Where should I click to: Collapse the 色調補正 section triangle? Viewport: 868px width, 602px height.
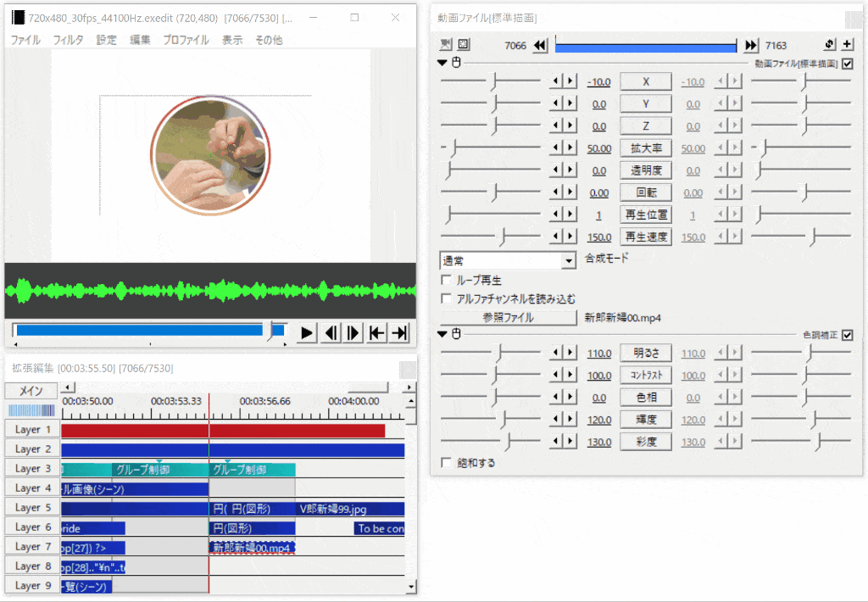point(442,334)
